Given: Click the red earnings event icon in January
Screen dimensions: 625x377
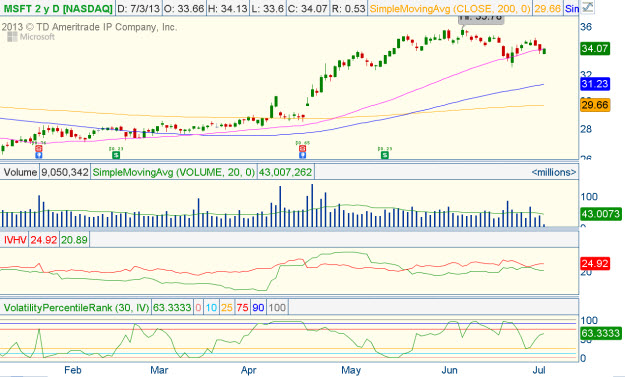Looking at the screenshot, I should pyautogui.click(x=39, y=149).
